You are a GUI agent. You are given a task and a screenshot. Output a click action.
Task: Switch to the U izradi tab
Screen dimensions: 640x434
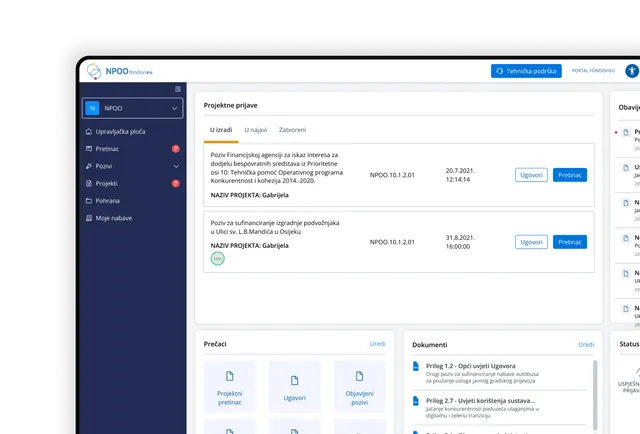click(x=221, y=130)
